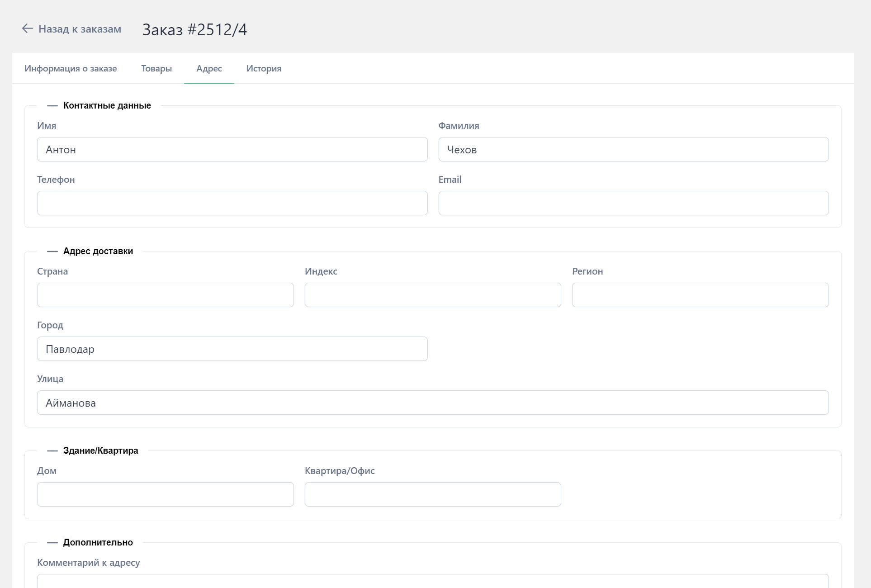
Task: Click the 'Страна' input field
Action: (165, 295)
